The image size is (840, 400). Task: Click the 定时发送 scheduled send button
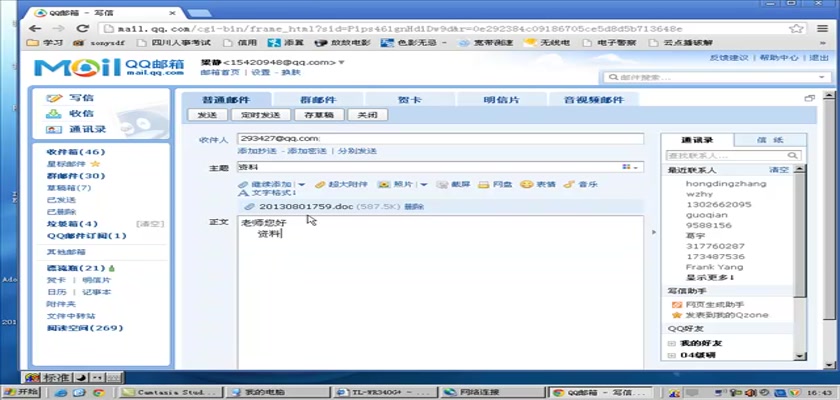[261, 115]
